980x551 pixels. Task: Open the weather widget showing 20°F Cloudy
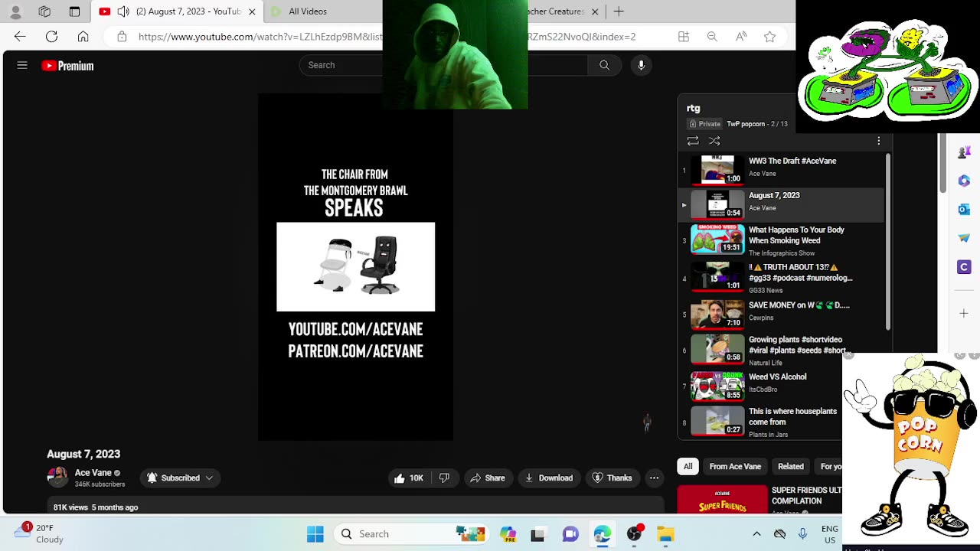[x=39, y=533]
